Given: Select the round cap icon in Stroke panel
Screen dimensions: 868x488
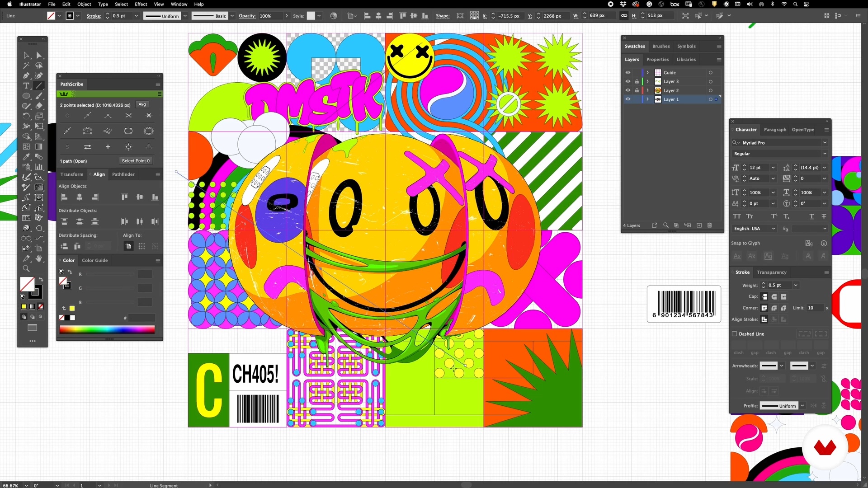Looking at the screenshot, I should coord(774,297).
